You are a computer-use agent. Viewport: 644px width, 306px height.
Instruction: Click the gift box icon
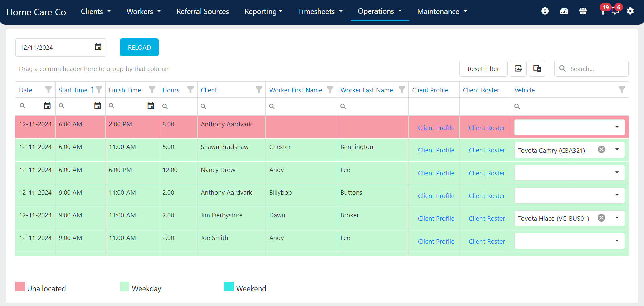[x=583, y=11]
